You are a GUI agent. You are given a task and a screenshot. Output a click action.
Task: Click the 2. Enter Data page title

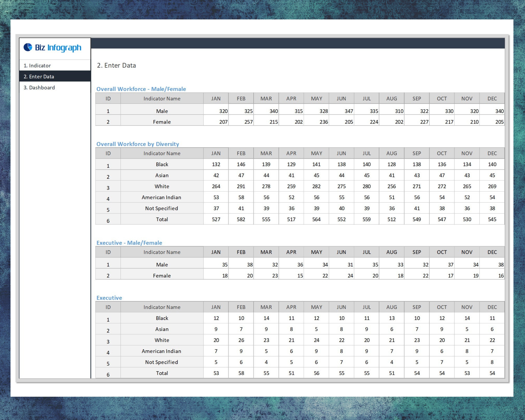click(x=116, y=65)
